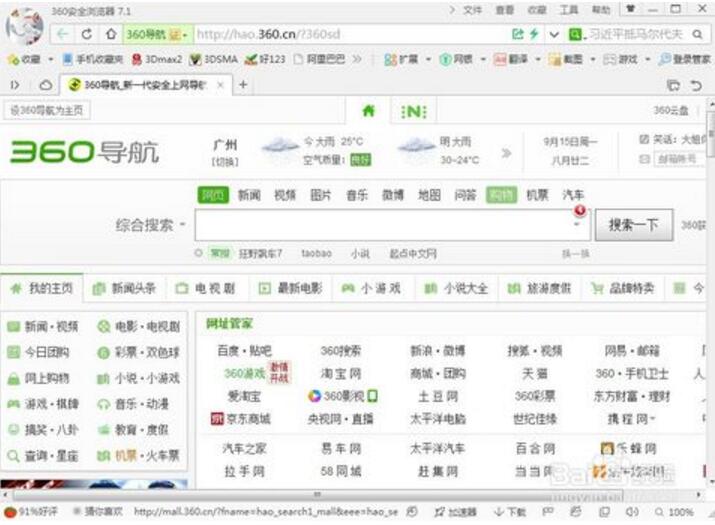Open the 淘宝网 link

tap(341, 374)
